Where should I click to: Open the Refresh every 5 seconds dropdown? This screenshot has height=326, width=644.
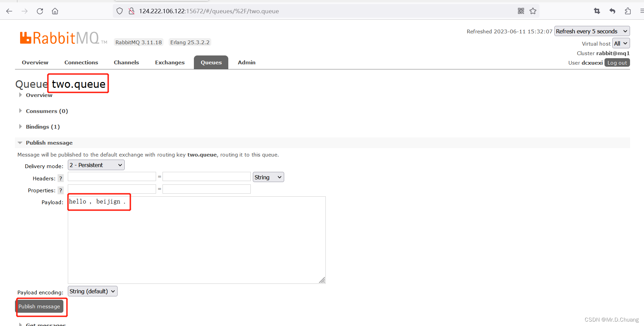click(x=592, y=31)
